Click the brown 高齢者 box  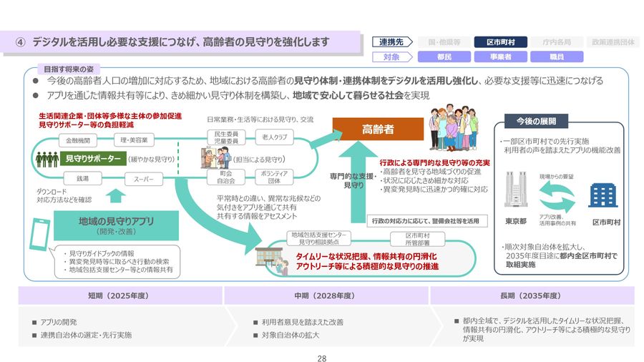click(377, 129)
